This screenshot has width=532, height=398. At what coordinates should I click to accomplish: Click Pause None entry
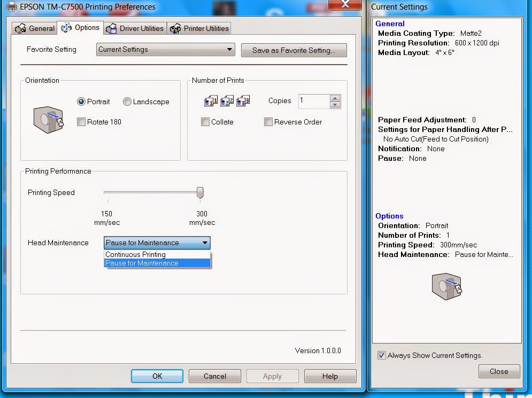point(402,158)
